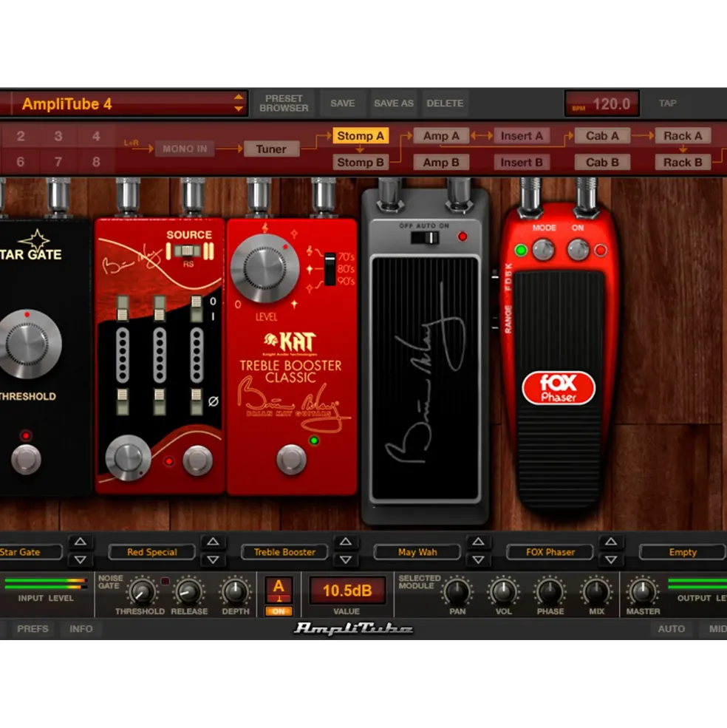Toggle first Red Special pickup on switch
The image size is (727, 728).
(x=123, y=307)
